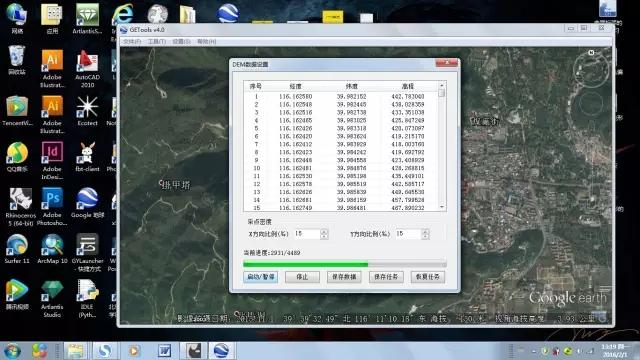Open the 工具(T) menu
Image resolution: width=640 pixels, height=360 pixels.
point(157,42)
